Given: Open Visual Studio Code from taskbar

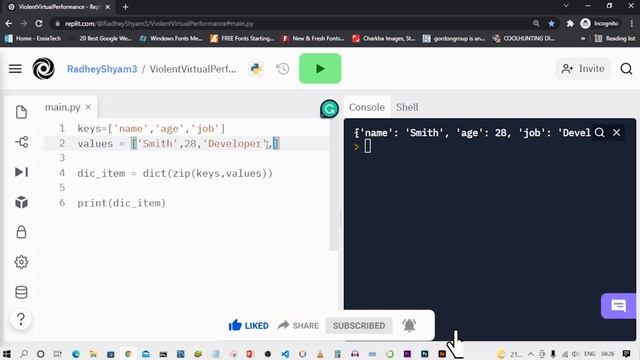Looking at the screenshot, I should click(x=285, y=353).
